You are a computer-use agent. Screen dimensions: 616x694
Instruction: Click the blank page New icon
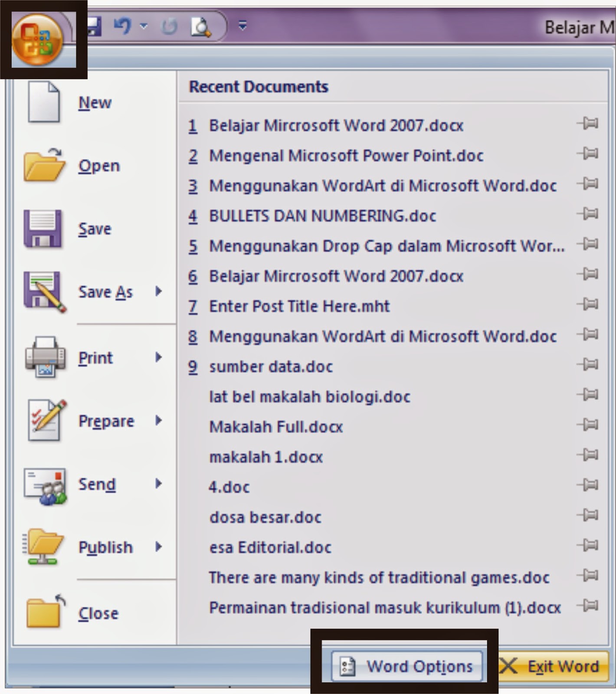pyautogui.click(x=43, y=102)
